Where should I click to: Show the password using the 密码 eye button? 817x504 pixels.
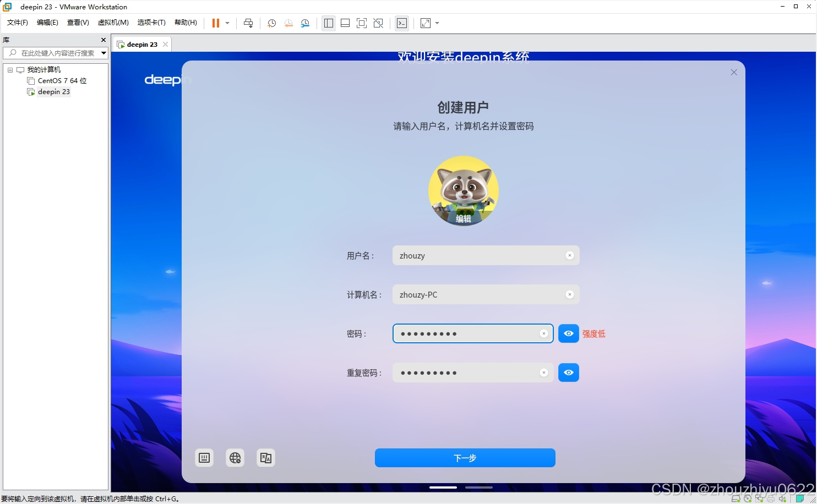tap(569, 333)
